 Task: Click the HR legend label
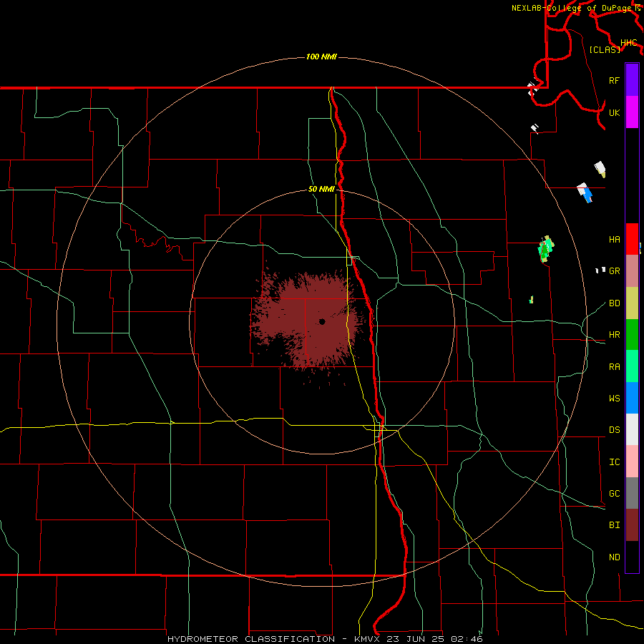coord(614,335)
